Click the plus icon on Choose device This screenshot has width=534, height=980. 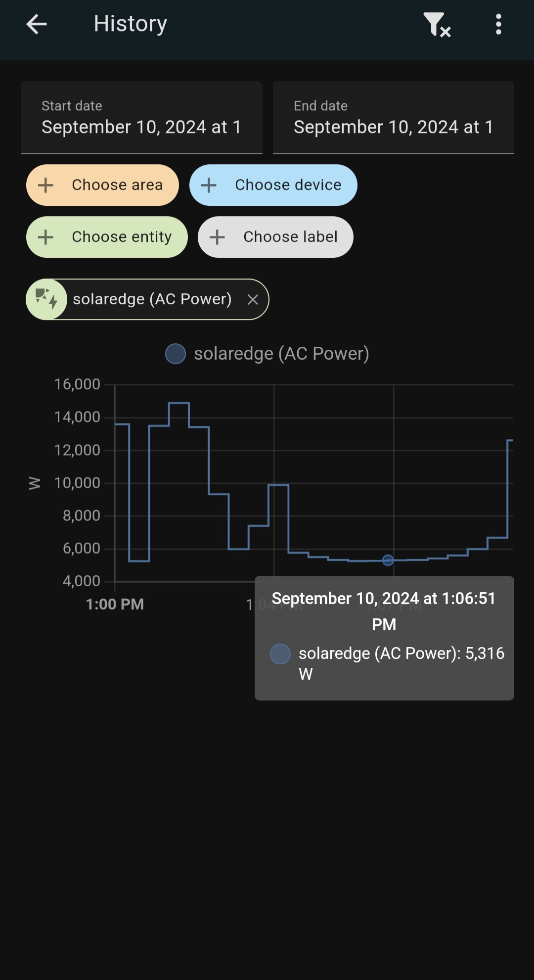(x=209, y=185)
